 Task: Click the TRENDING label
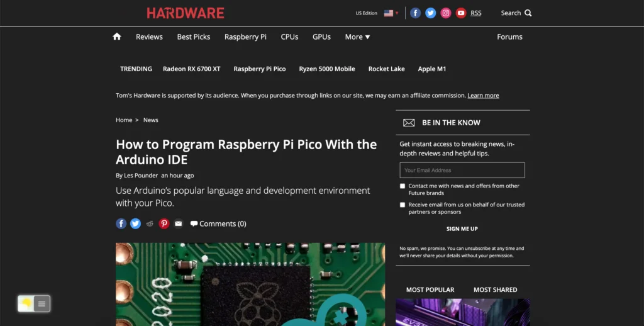[136, 69]
